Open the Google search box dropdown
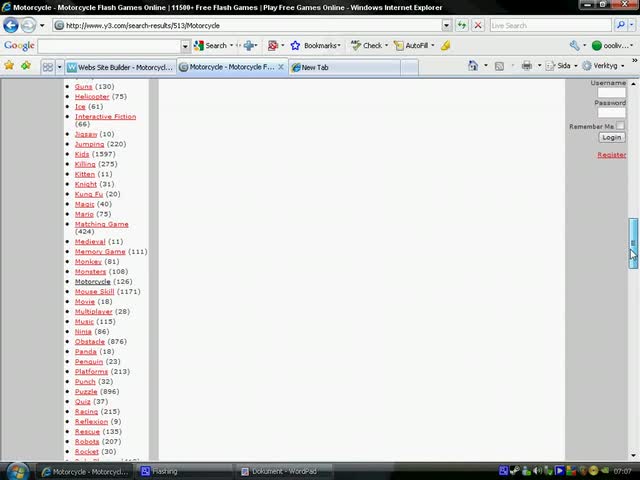The width and height of the screenshot is (640, 480). 185,46
